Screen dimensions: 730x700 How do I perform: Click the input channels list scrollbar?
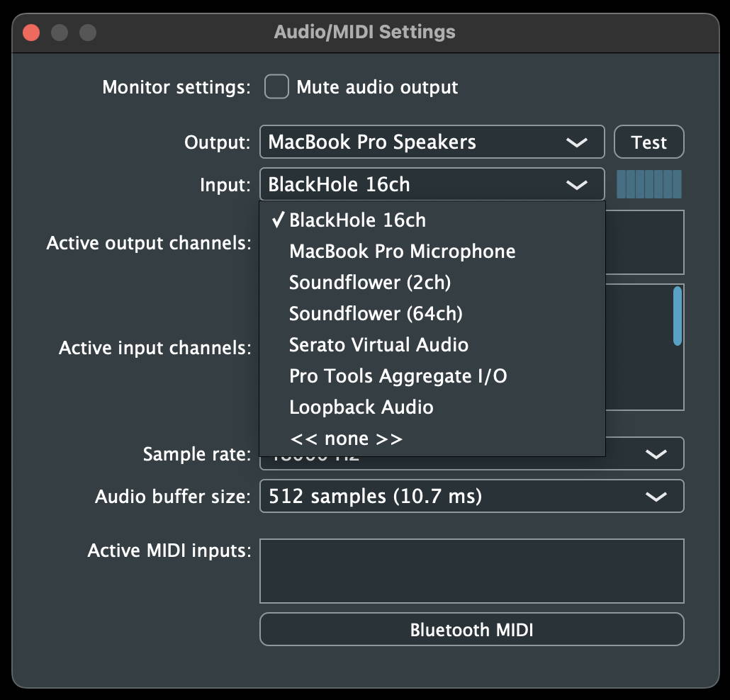[x=678, y=316]
